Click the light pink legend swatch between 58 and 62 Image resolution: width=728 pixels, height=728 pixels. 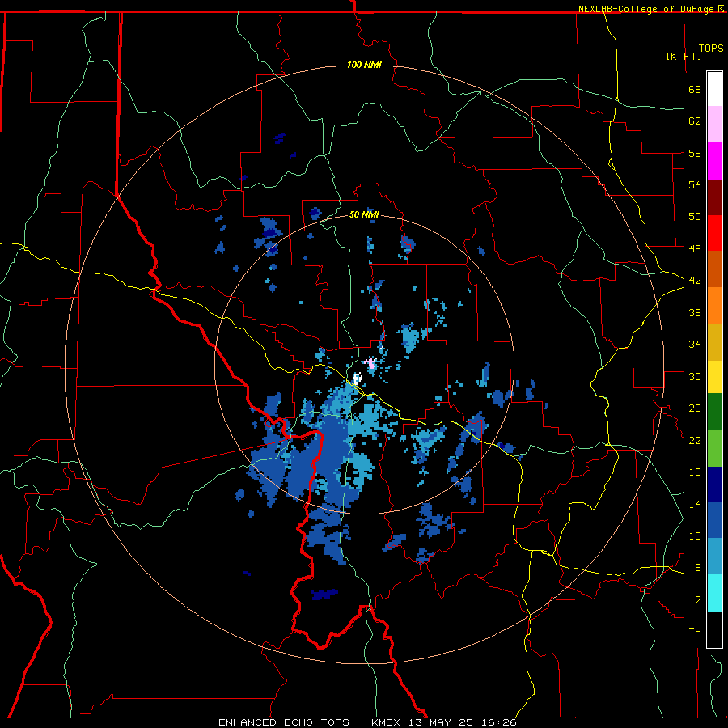pos(714,125)
